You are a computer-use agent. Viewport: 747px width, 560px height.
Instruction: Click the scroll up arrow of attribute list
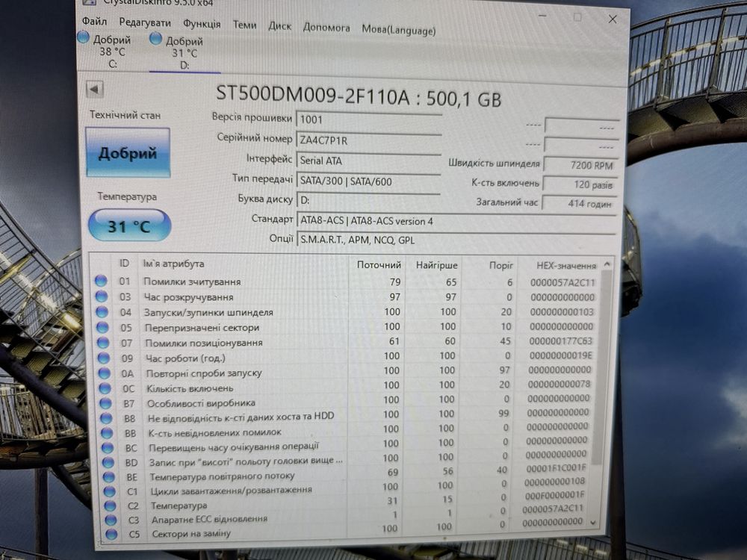[x=607, y=264]
